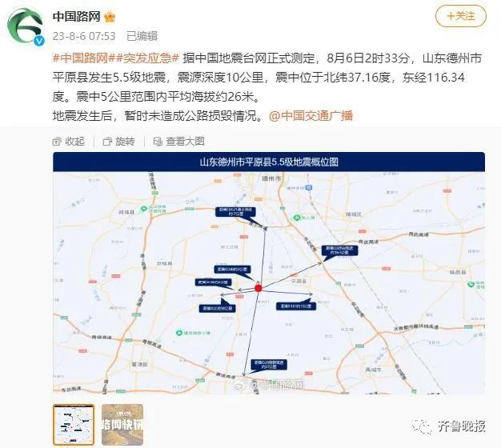
Task: Open the 中国路网 account name
Action: coord(77,16)
